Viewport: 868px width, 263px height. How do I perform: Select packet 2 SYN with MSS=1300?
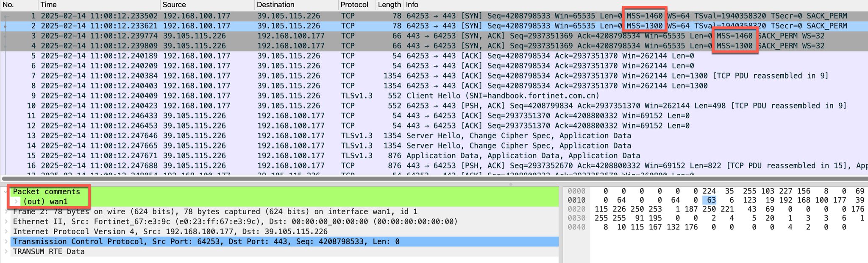coord(434,26)
